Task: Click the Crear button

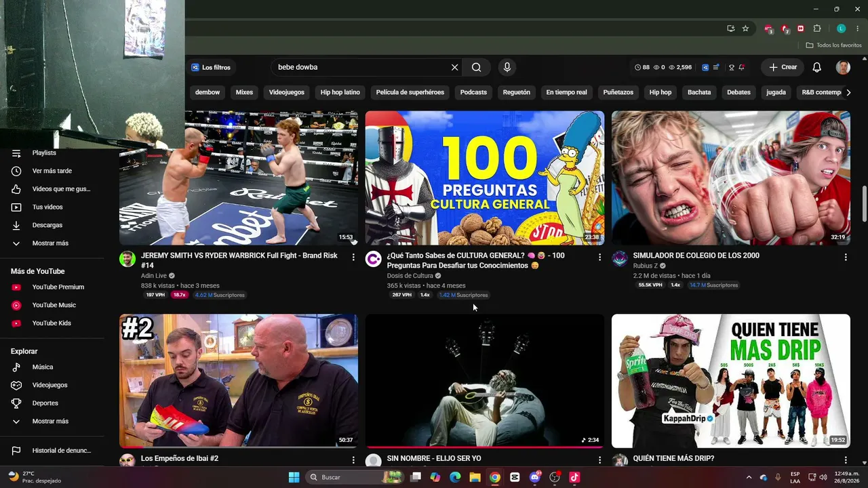Action: (x=783, y=67)
